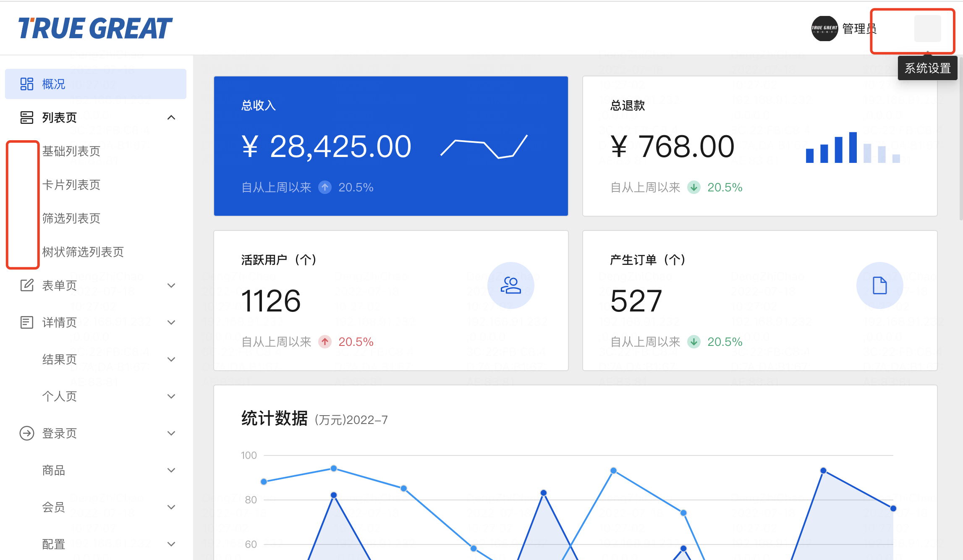This screenshot has height=560, width=963.
Task: Click the up-arrow trend icon in 总收入 card
Action: [x=325, y=187]
